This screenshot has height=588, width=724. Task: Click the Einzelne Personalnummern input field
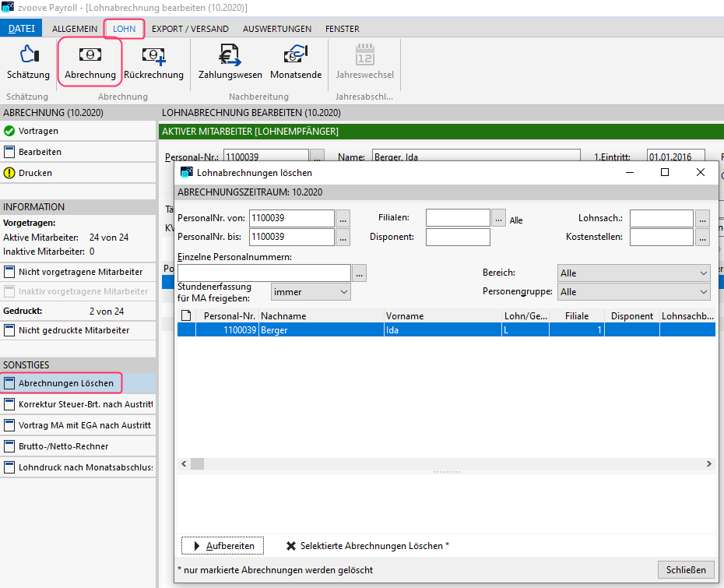point(264,273)
